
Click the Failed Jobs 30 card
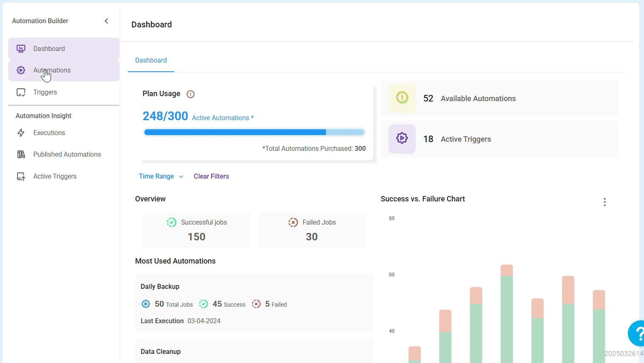click(x=312, y=230)
